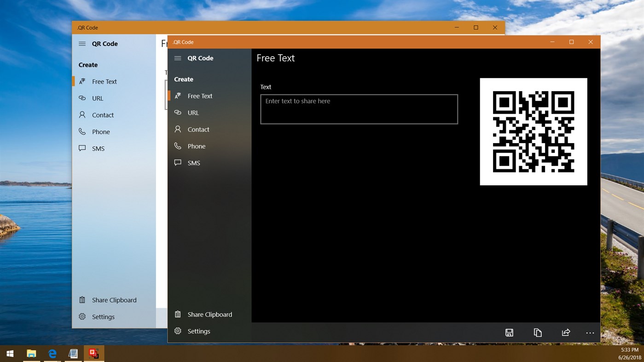Click the Enter text to share field

[x=359, y=109]
